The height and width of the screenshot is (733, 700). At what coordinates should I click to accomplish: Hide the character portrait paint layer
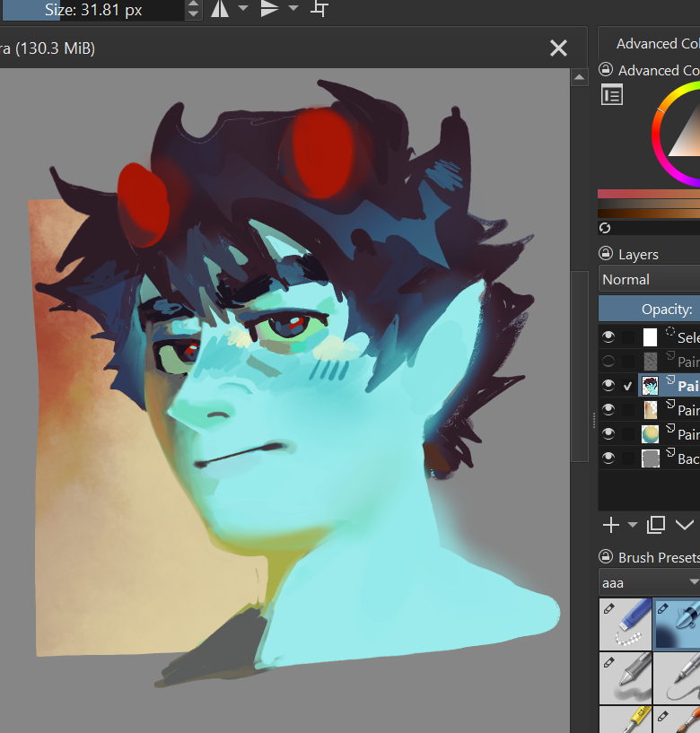(608, 385)
